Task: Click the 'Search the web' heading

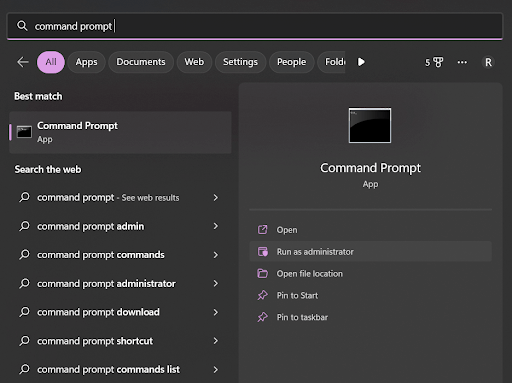Action: (x=48, y=169)
